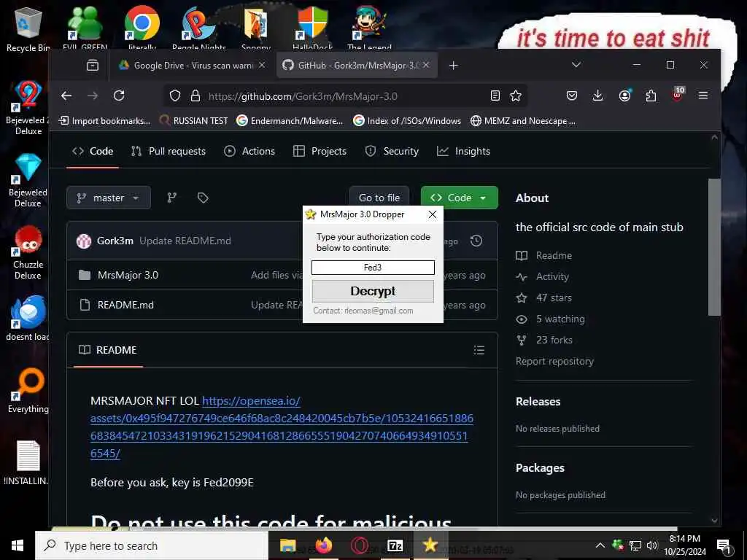Open the !INSTALLIN text file on desktop
The image size is (747, 560).
pyautogui.click(x=28, y=462)
